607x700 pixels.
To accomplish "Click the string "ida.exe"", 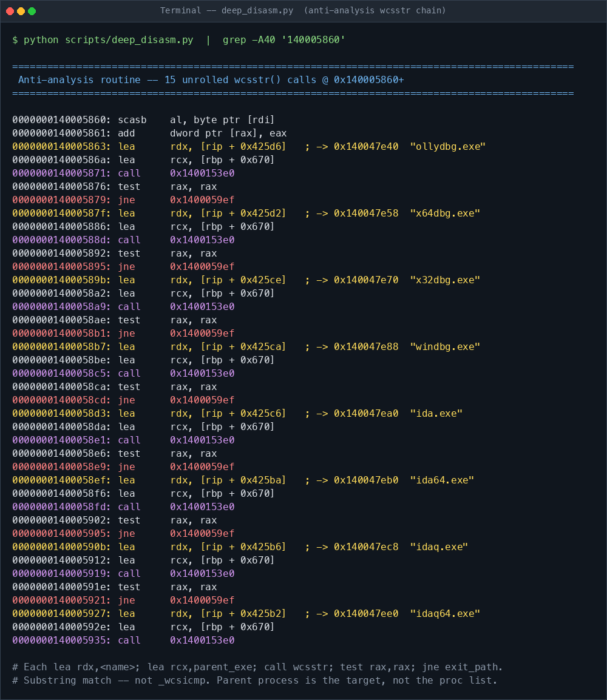I will tap(436, 414).
